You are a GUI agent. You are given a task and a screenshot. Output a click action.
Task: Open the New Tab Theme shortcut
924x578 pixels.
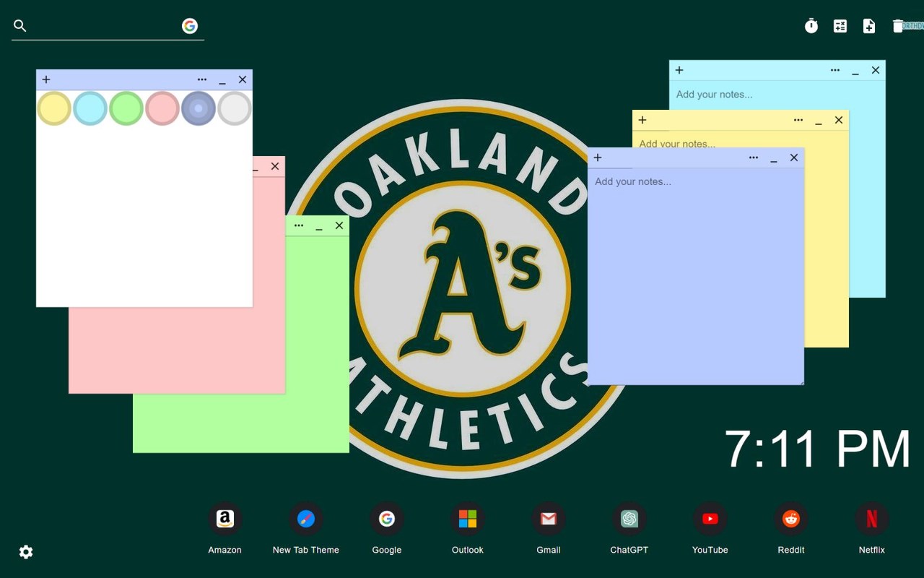click(306, 519)
